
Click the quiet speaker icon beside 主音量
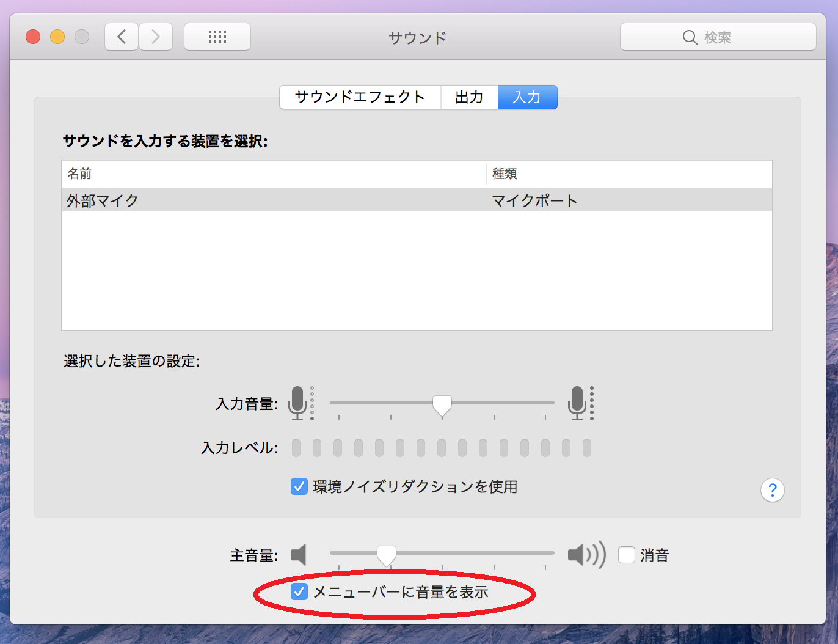299,555
